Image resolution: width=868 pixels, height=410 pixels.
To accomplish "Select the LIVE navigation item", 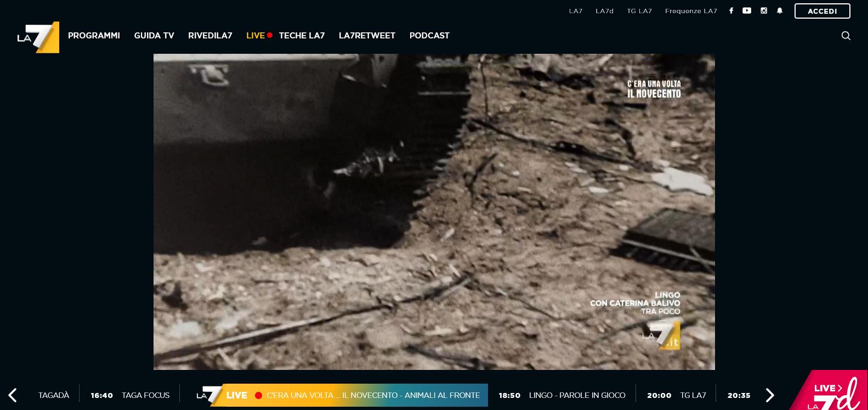I will [x=256, y=36].
